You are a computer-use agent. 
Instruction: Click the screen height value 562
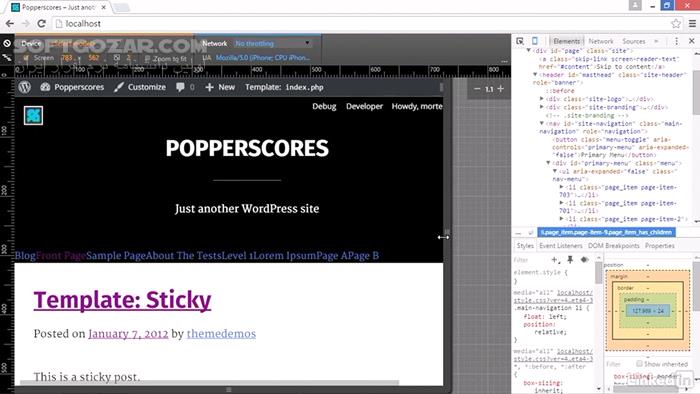(x=93, y=58)
